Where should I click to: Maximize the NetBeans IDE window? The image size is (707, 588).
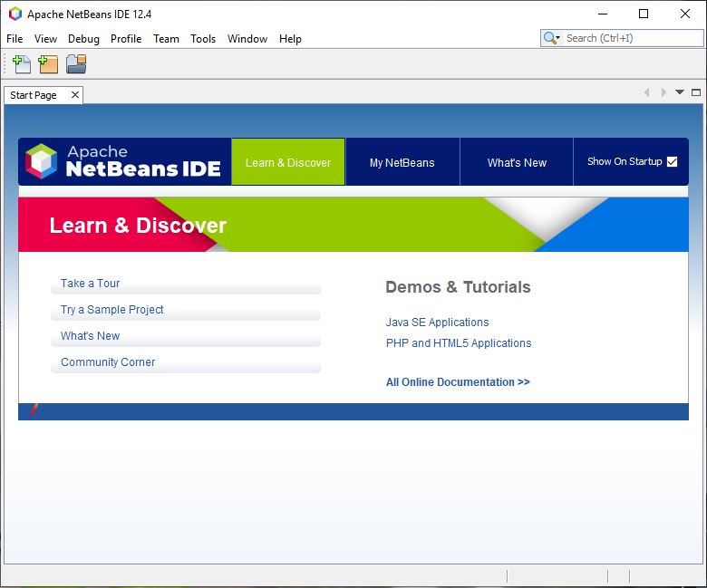click(644, 14)
